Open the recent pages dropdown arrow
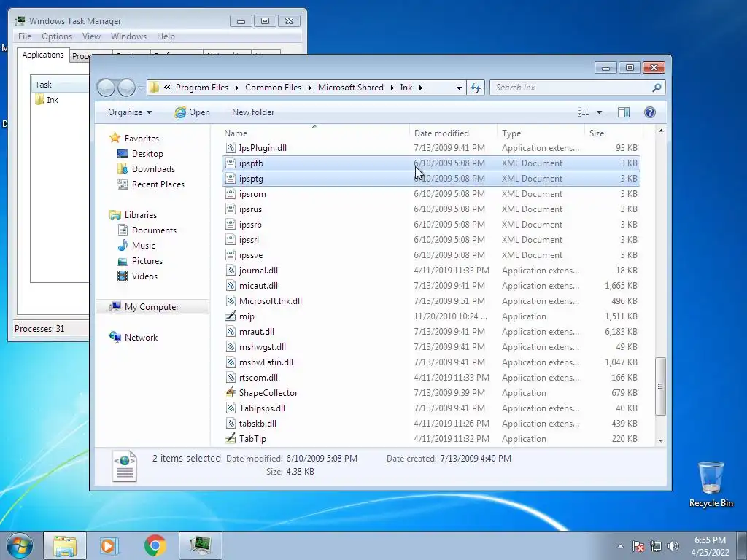The image size is (747, 560). 141,87
